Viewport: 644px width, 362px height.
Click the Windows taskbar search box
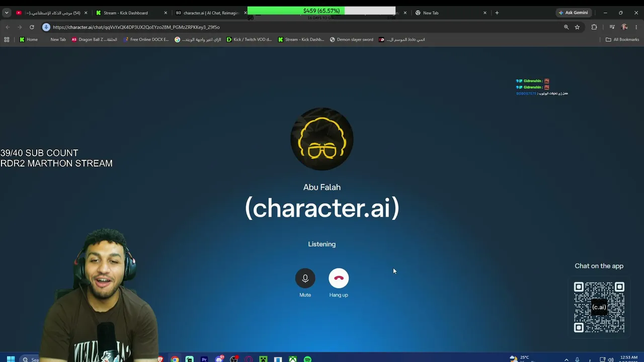(30, 359)
